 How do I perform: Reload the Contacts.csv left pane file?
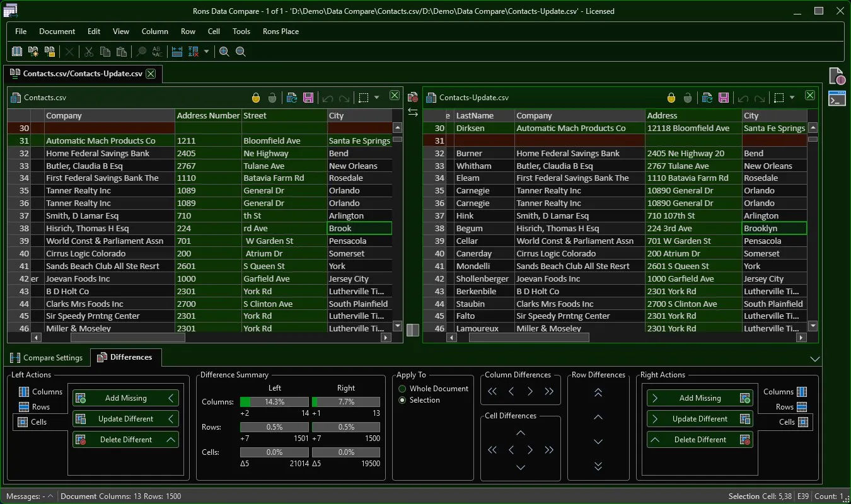point(292,98)
